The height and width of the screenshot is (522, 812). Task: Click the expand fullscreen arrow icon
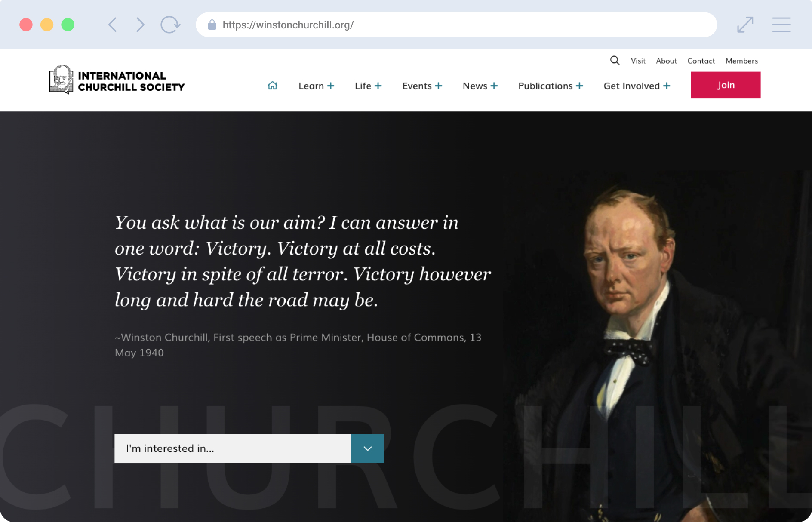[x=745, y=25]
